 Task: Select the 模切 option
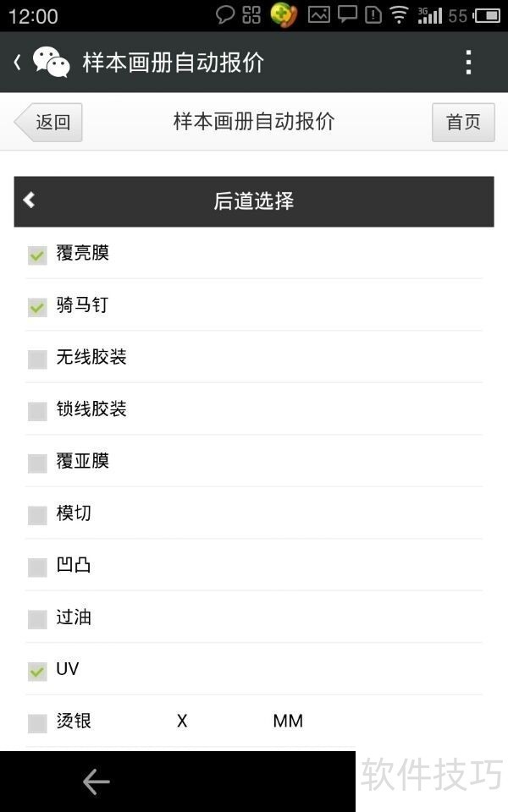coord(36,514)
